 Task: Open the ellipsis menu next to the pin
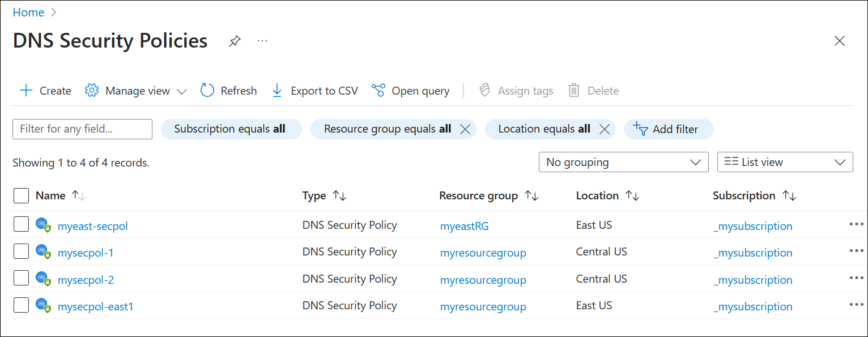tap(262, 41)
